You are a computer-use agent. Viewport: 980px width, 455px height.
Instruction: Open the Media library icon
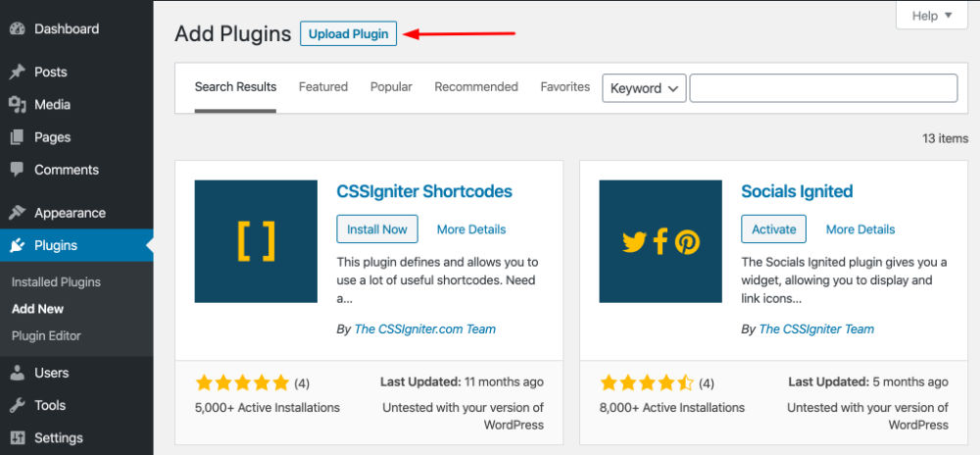tap(18, 104)
